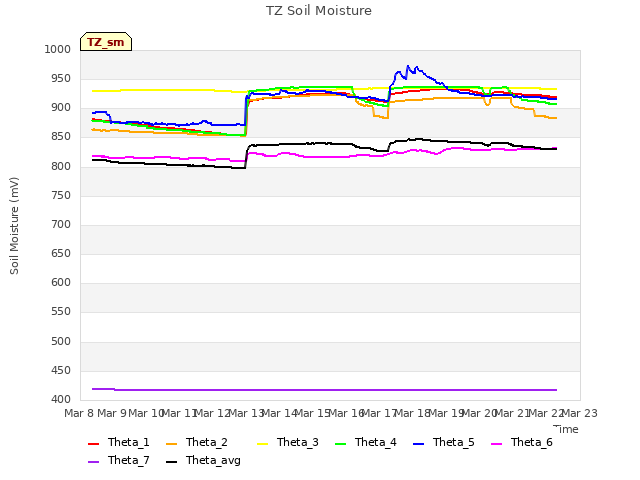Click the blue Theta_5 peak near Mar 18
Viewport: 640px width, 480px height.
pos(407,66)
